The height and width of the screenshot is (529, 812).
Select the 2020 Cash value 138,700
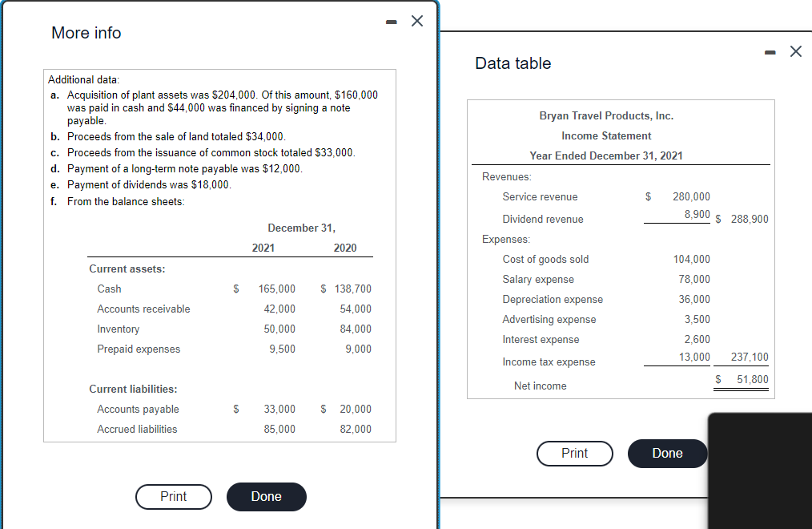coord(352,289)
